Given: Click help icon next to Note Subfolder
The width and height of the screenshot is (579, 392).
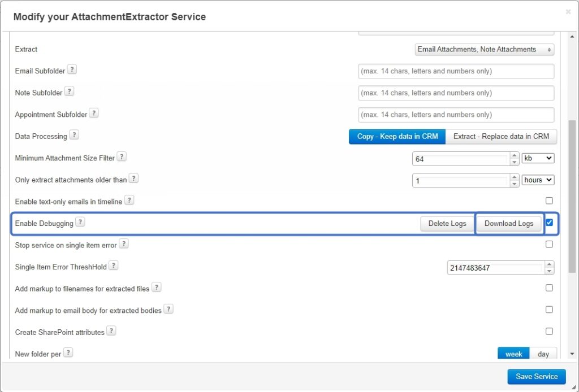Looking at the screenshot, I should 70,92.
